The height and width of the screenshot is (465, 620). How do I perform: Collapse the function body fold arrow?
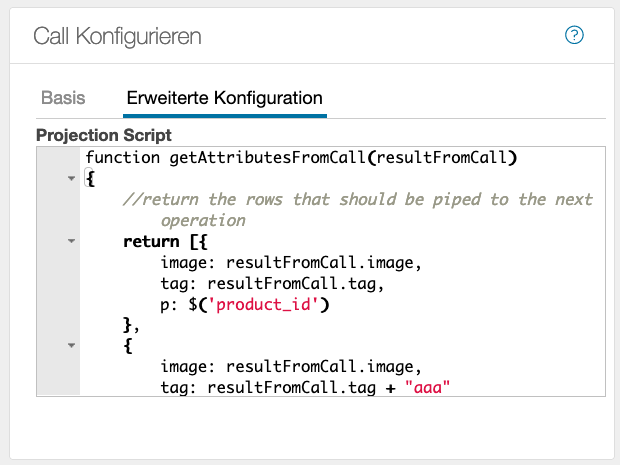71,178
